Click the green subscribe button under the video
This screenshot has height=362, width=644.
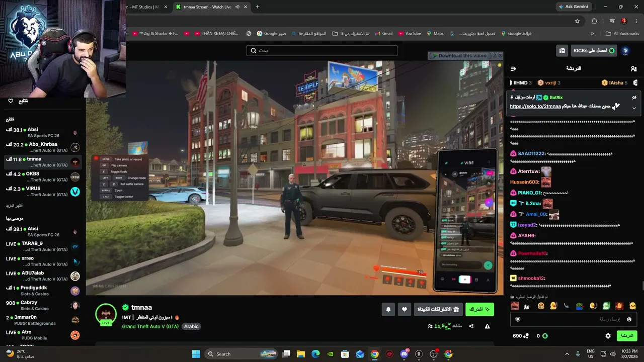click(479, 309)
